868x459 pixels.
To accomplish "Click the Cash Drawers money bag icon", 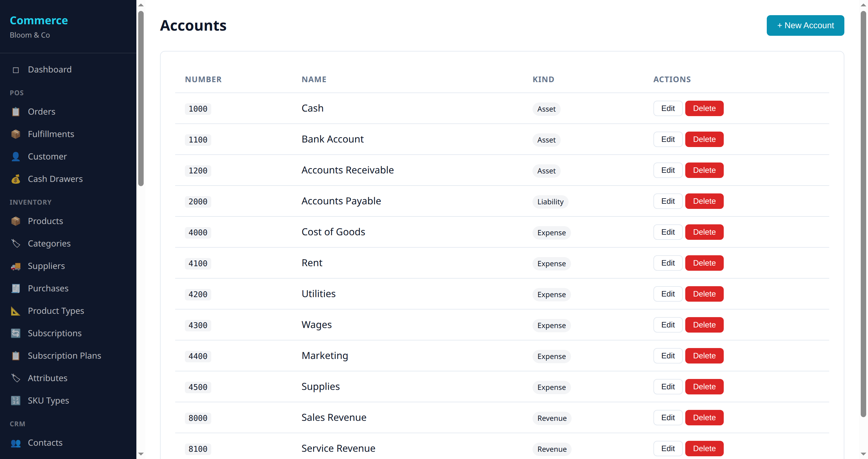I will point(15,179).
